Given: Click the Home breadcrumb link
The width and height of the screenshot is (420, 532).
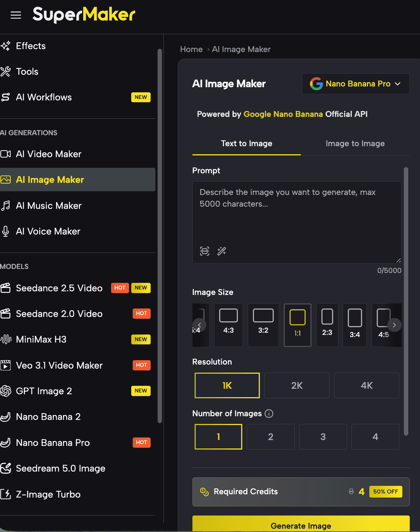Looking at the screenshot, I should coord(191,49).
